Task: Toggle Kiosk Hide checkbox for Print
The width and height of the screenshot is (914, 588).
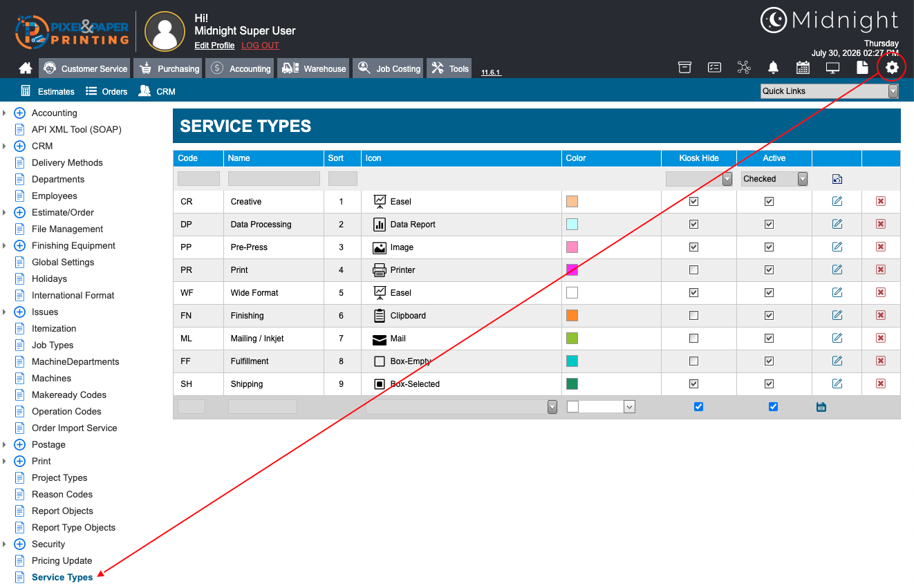Action: click(694, 269)
